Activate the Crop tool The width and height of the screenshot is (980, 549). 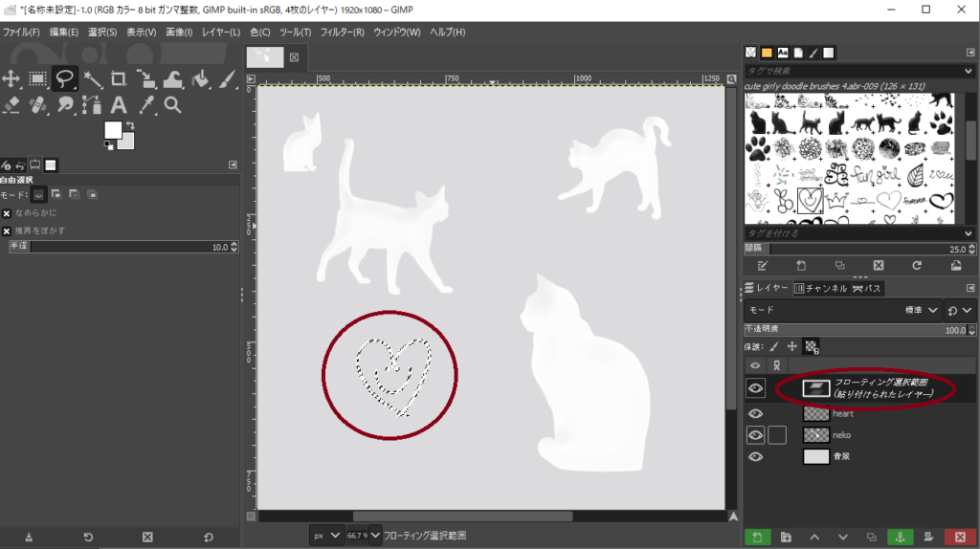pyautogui.click(x=120, y=78)
